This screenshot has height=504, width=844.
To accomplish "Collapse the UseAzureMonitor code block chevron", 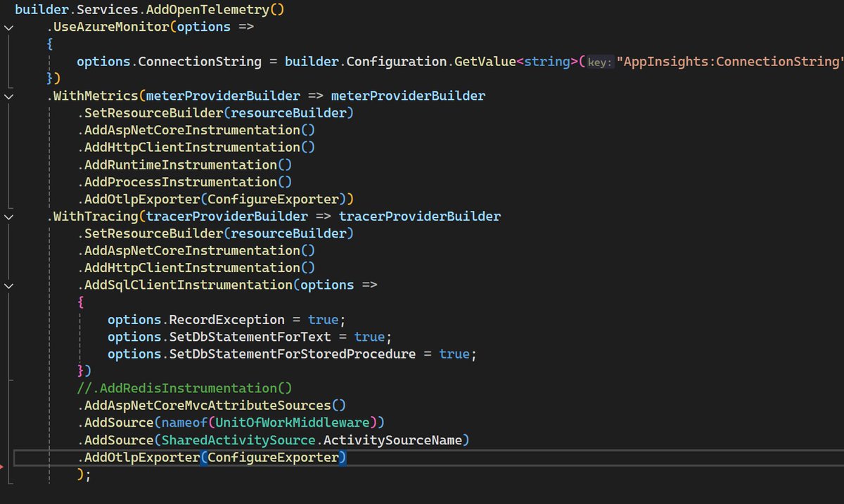I will click(x=8, y=27).
